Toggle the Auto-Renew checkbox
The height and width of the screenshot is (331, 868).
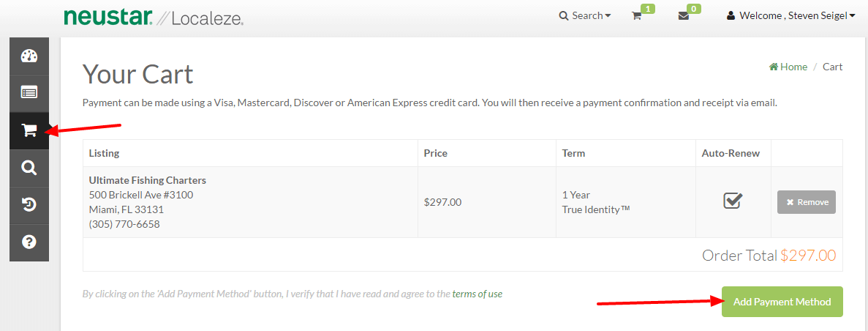point(733,201)
